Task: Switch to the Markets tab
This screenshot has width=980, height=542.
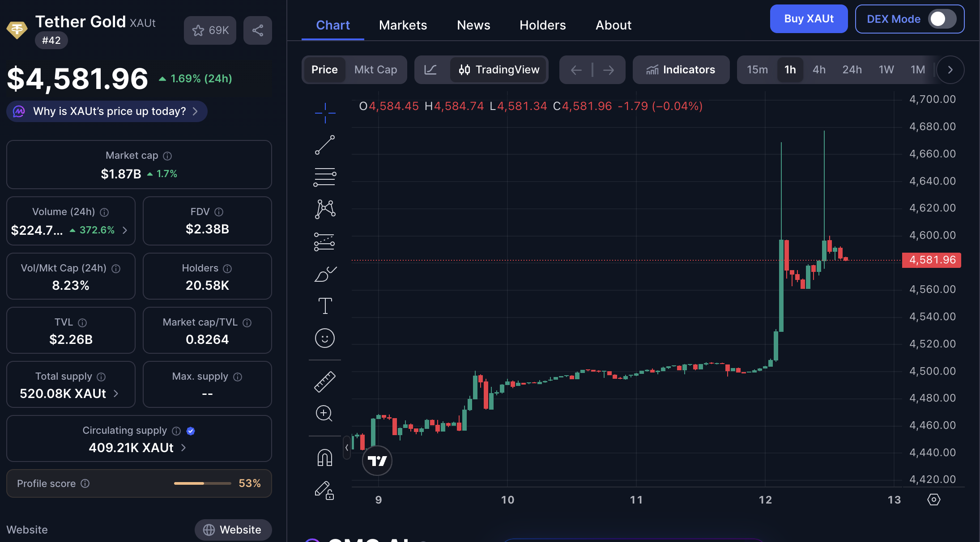Action: click(403, 25)
